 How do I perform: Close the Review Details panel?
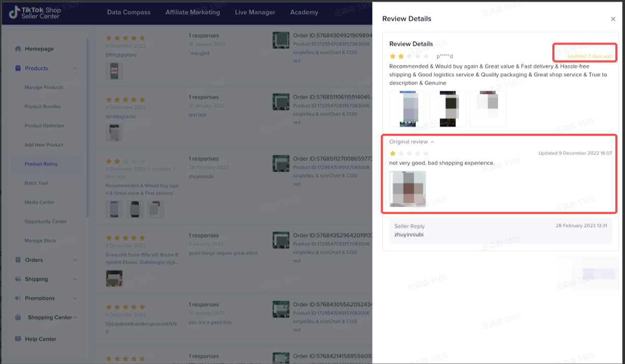pyautogui.click(x=613, y=19)
